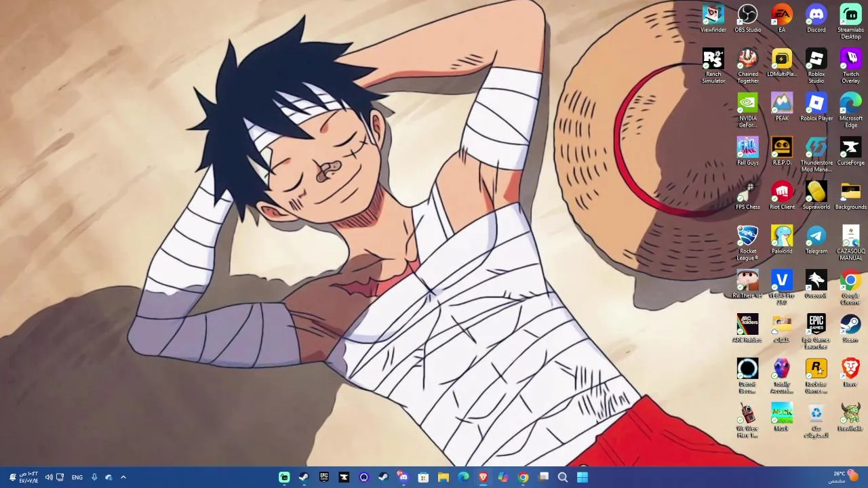Select the Thunderstore Mod Manager icon
Viewport: 868px width, 488px height.
pyautogui.click(x=816, y=155)
